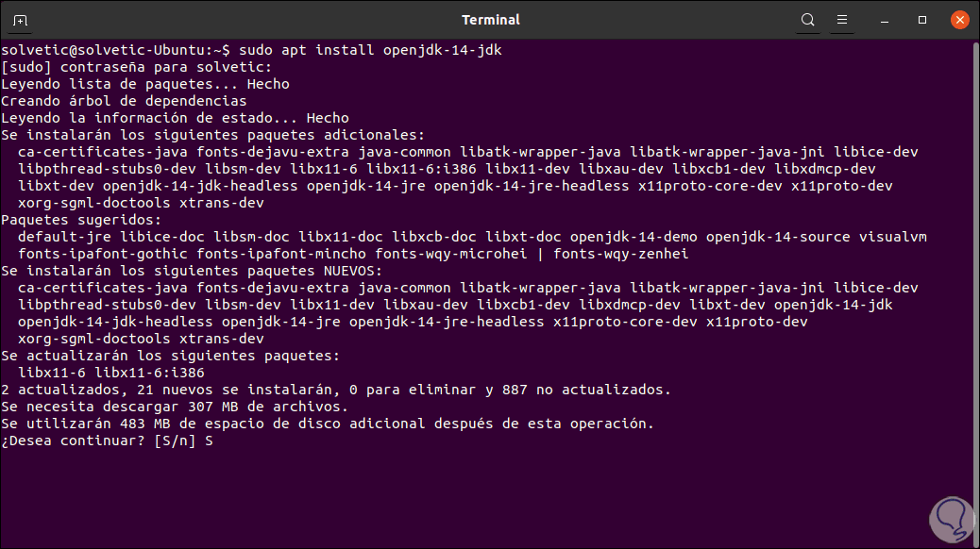The height and width of the screenshot is (549, 980).
Task: Click the Terminal title in header bar
Action: pos(490,20)
